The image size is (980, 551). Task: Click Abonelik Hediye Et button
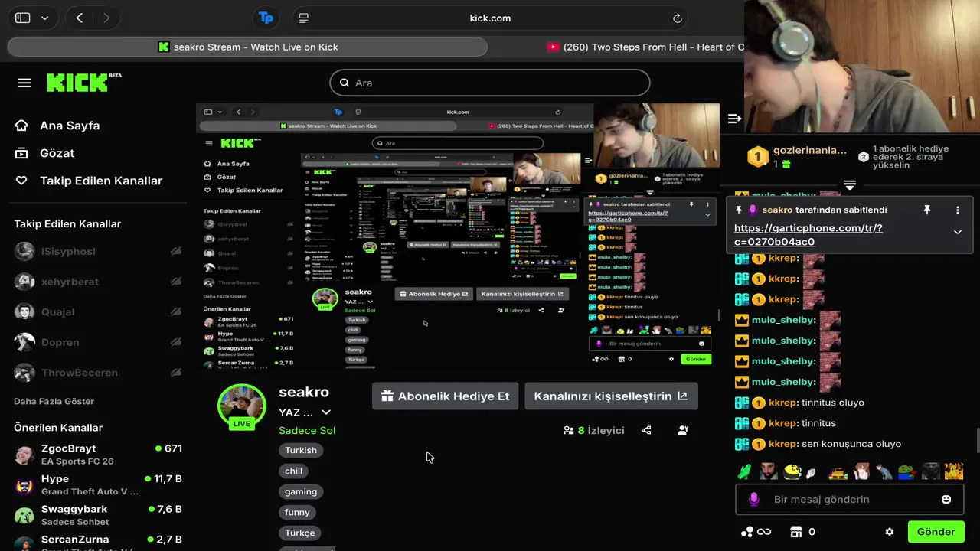(x=445, y=396)
